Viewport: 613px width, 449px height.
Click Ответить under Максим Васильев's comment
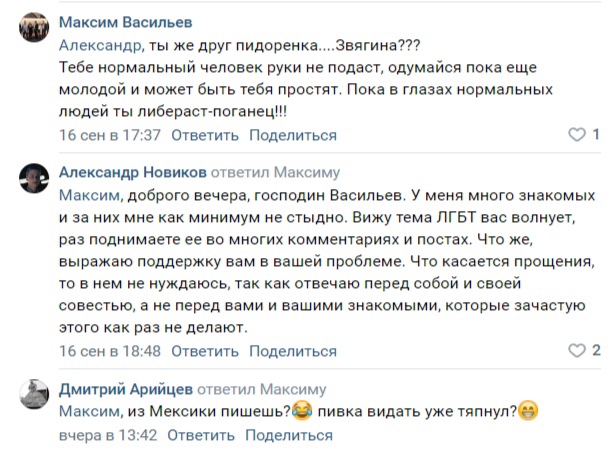(x=204, y=135)
